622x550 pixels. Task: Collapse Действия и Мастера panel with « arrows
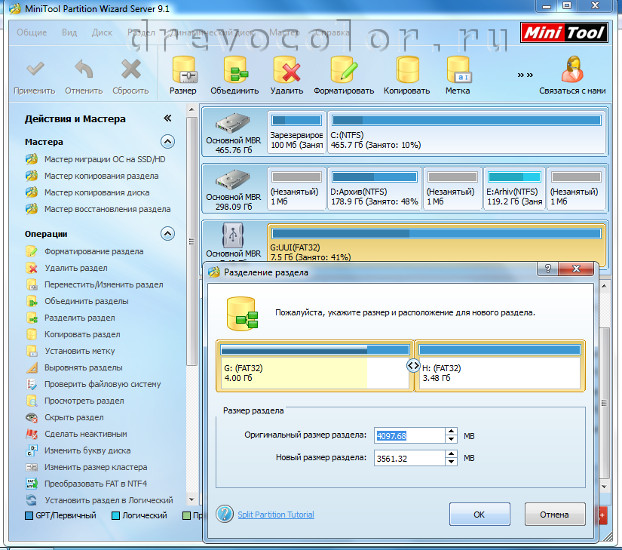tap(167, 118)
